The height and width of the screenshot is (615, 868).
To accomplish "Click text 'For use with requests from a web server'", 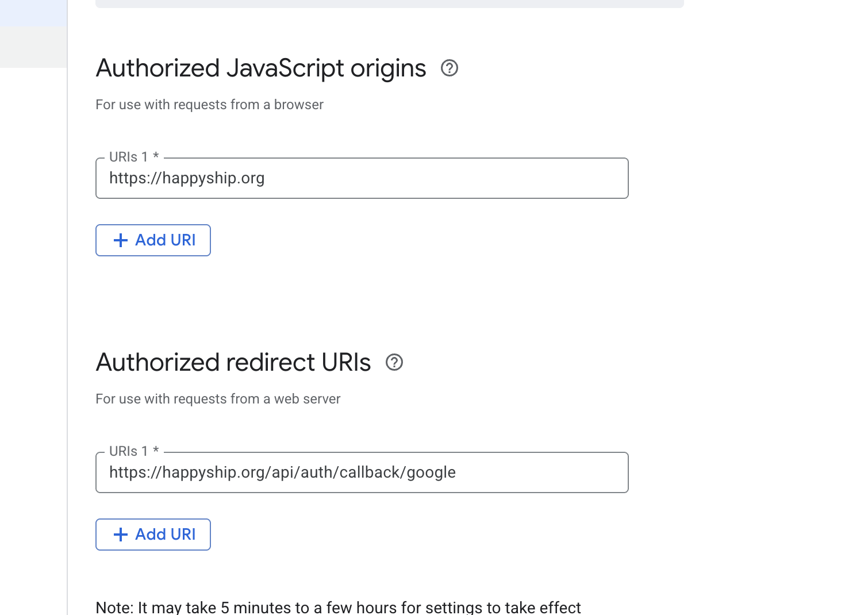I will click(x=218, y=399).
